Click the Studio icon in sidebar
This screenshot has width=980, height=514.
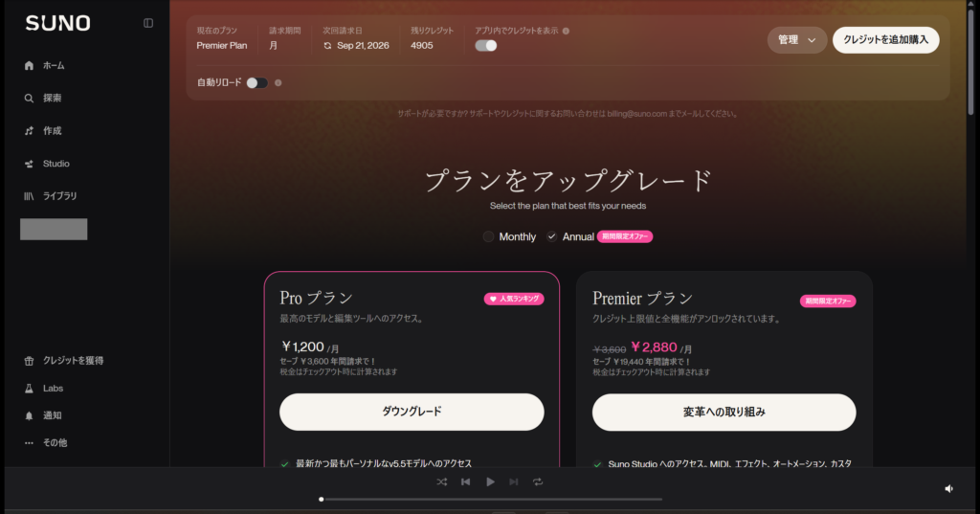tap(29, 164)
